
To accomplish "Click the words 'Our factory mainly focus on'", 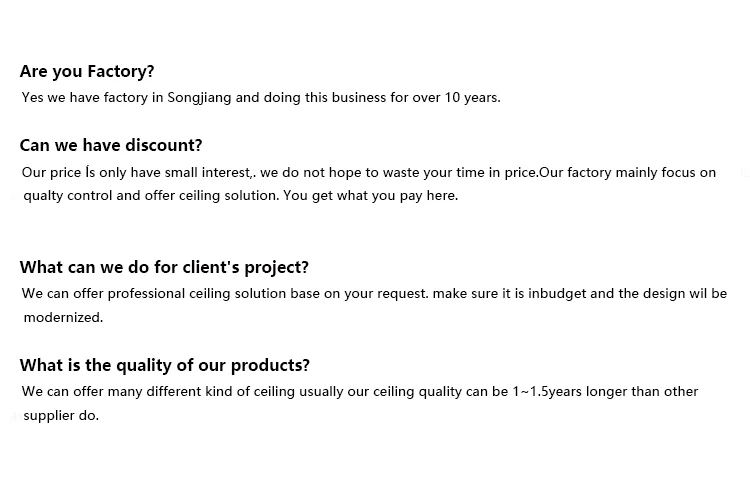I will tap(628, 172).
